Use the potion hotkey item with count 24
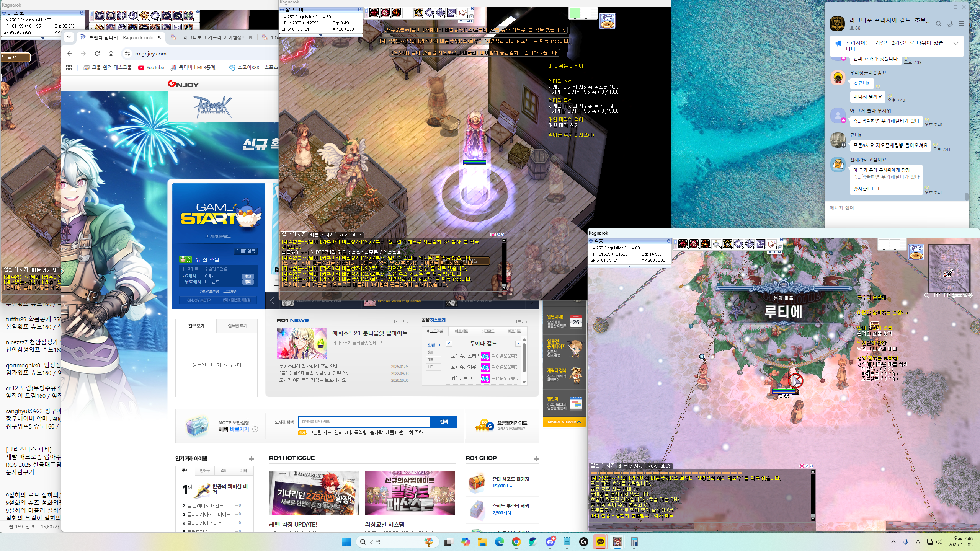This screenshot has height=551, width=980. pos(716,244)
